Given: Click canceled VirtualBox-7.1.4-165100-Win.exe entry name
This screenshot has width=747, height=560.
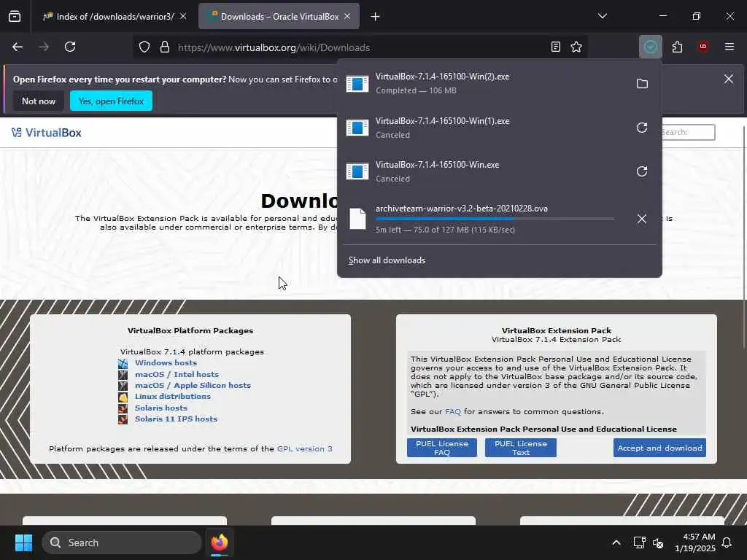Looking at the screenshot, I should click(x=438, y=165).
